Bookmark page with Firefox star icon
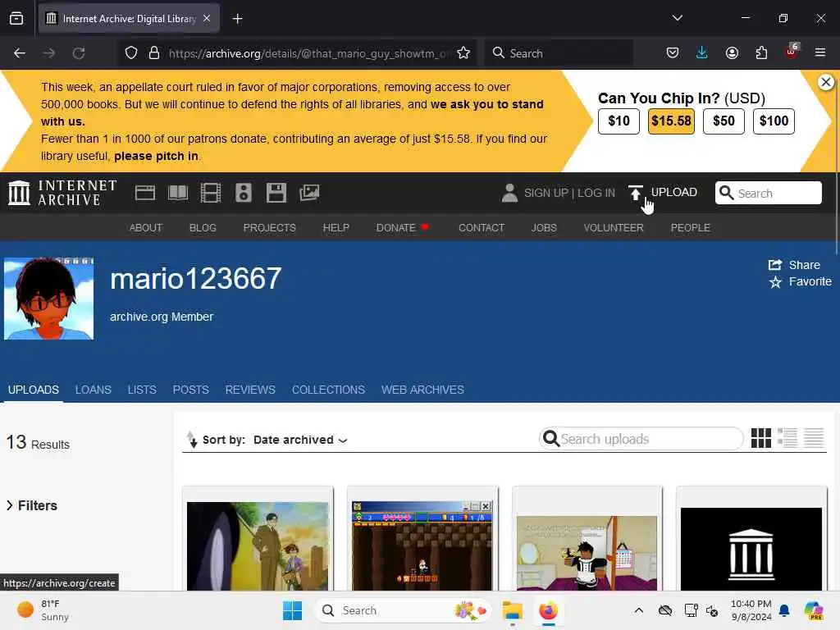 (x=463, y=53)
